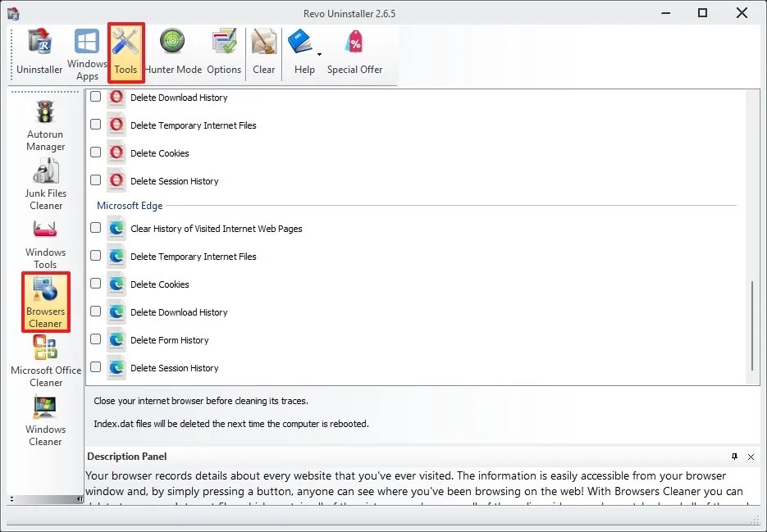Open Windows Cleaner

coord(44,418)
